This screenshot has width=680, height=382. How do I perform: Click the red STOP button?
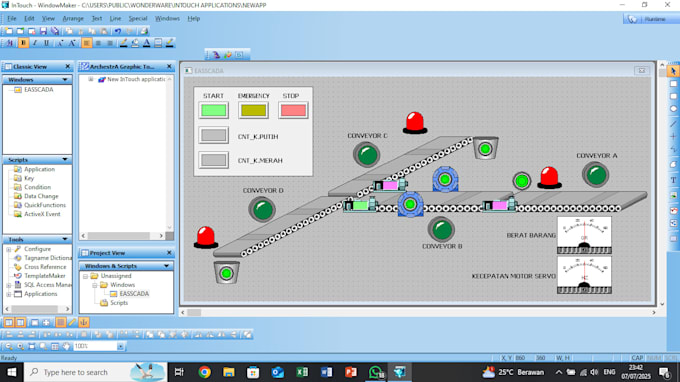click(x=293, y=110)
